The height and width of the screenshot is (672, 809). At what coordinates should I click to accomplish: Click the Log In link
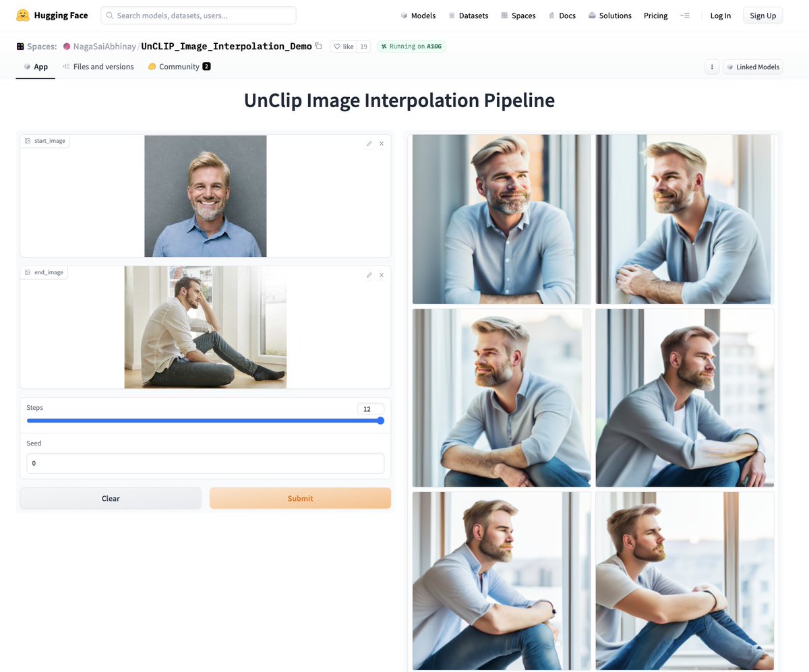coord(720,16)
